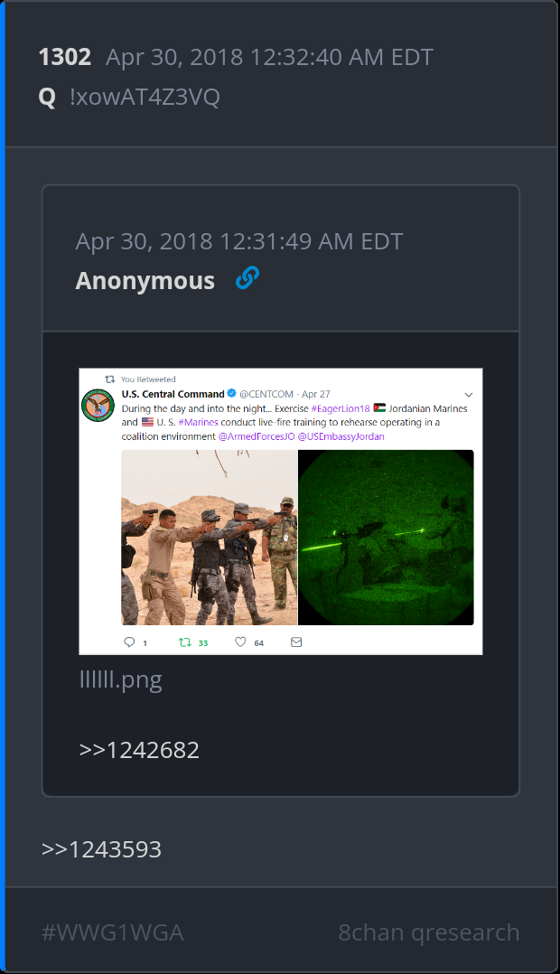Click the CENTCOM profile avatar

pyautogui.click(x=98, y=406)
